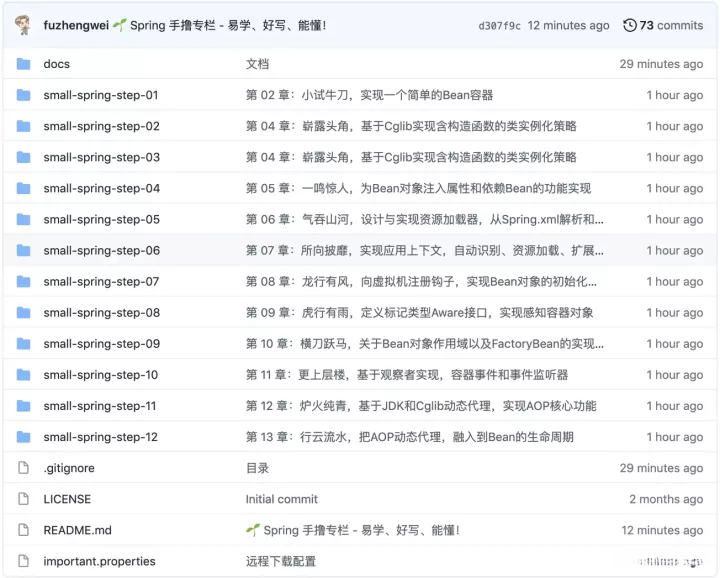Open commit message 目录 for .gitignore

click(x=257, y=468)
